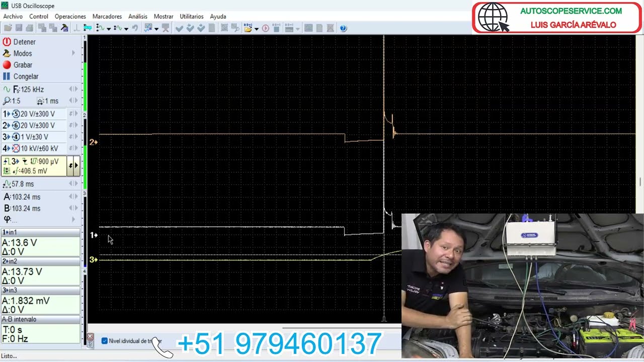This screenshot has height=362, width=644.
Task: Click the small red close icon bottom-left
Action: tap(90, 336)
